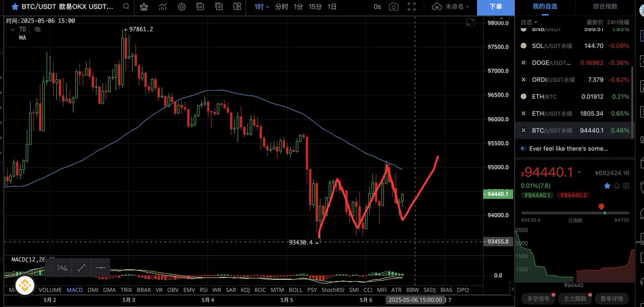
Task: Open the symbol search magnifier
Action: tap(126, 7)
